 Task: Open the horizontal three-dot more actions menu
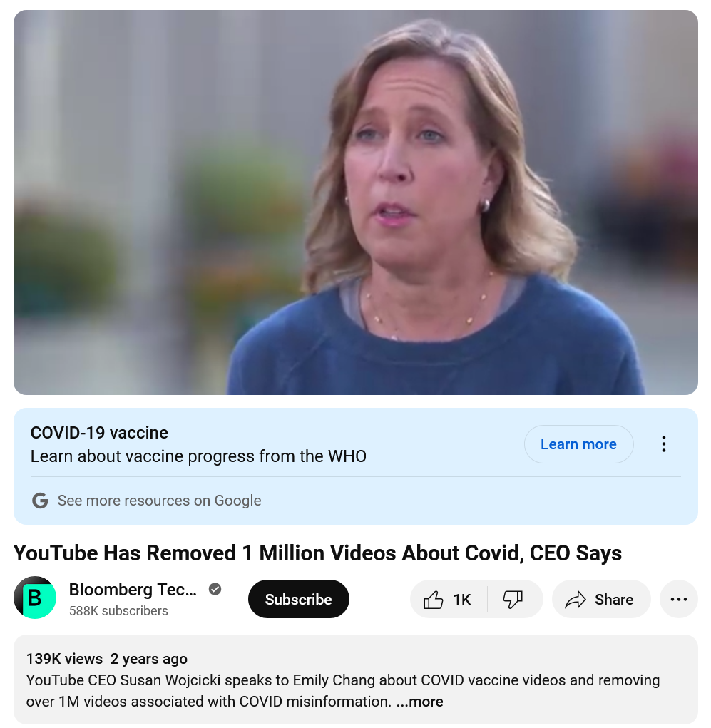[x=678, y=599]
